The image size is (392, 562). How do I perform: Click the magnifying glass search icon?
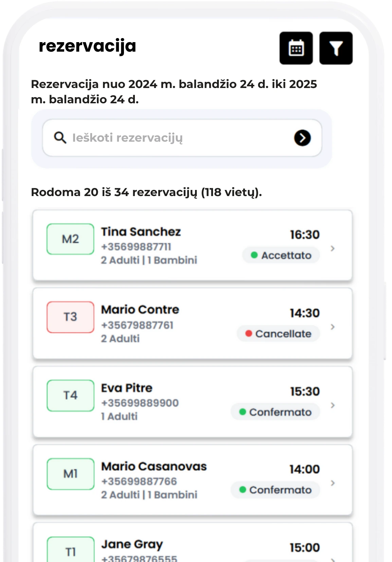60,138
